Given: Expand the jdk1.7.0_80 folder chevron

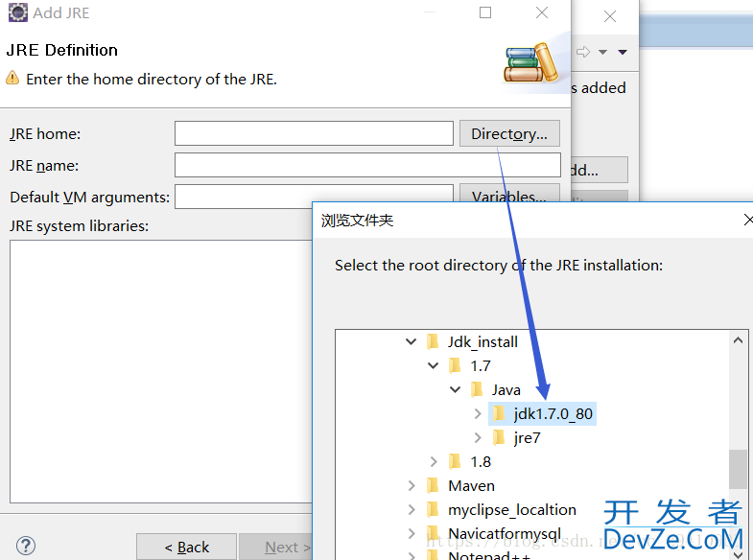Looking at the screenshot, I should [478, 413].
